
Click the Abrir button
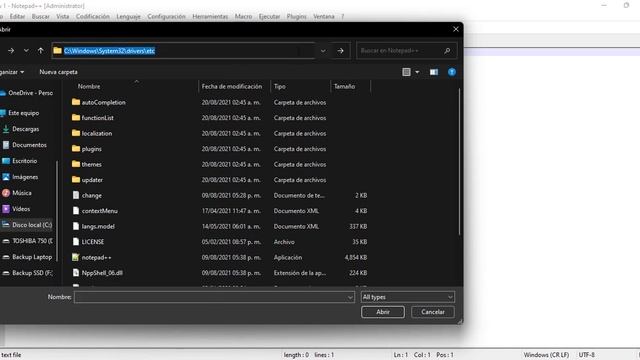point(383,312)
